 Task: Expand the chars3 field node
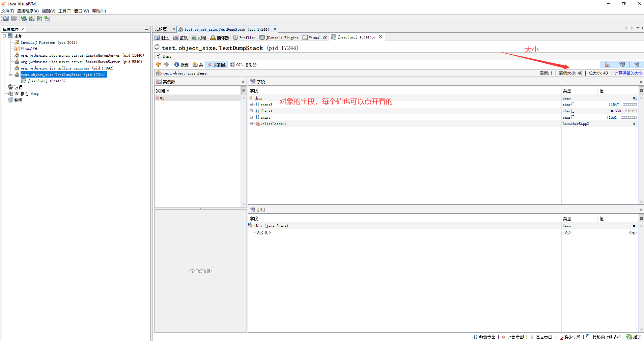[x=251, y=105]
